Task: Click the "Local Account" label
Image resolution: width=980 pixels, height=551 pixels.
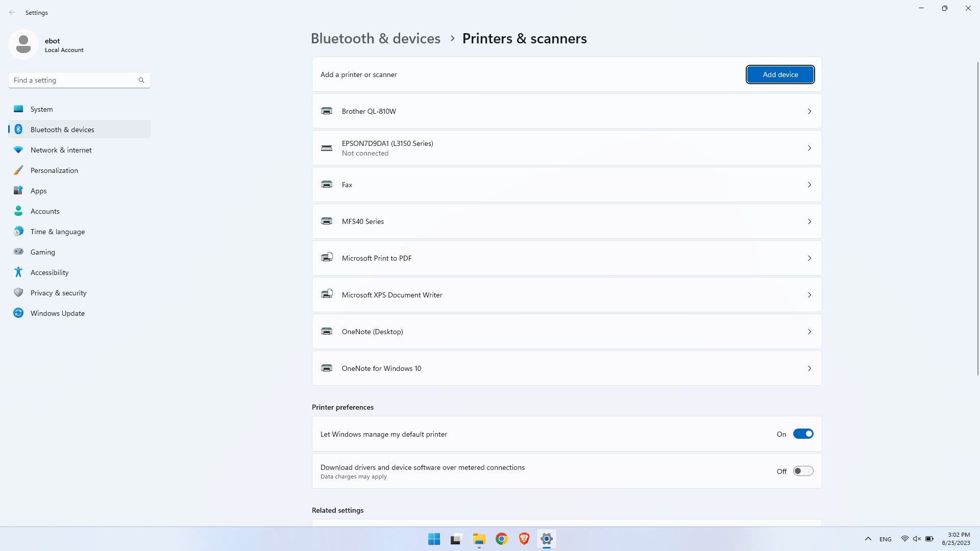Action: (x=64, y=50)
